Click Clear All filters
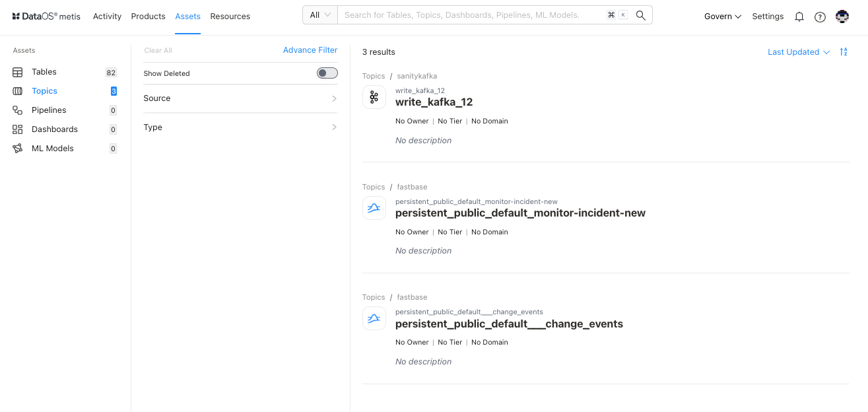 coord(158,51)
